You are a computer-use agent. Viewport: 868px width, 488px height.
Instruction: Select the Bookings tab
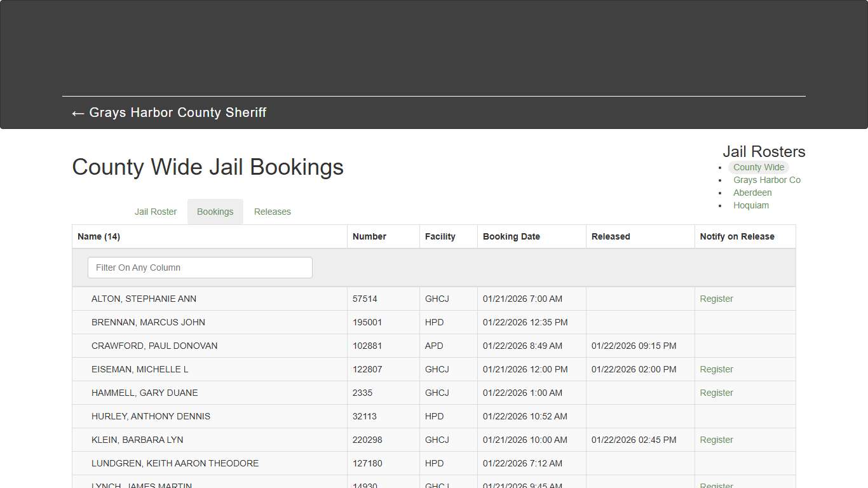tap(215, 212)
